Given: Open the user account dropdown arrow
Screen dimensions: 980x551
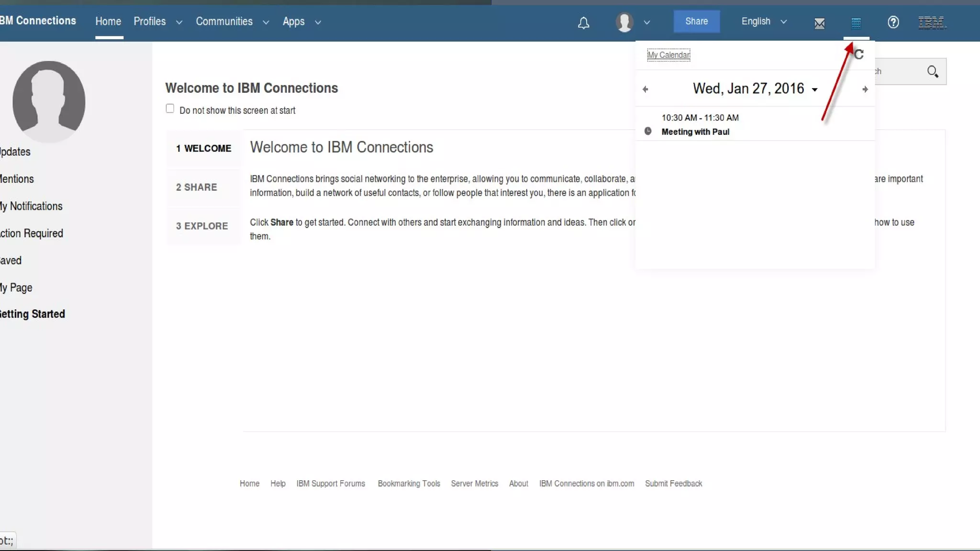Looking at the screenshot, I should pyautogui.click(x=646, y=22).
